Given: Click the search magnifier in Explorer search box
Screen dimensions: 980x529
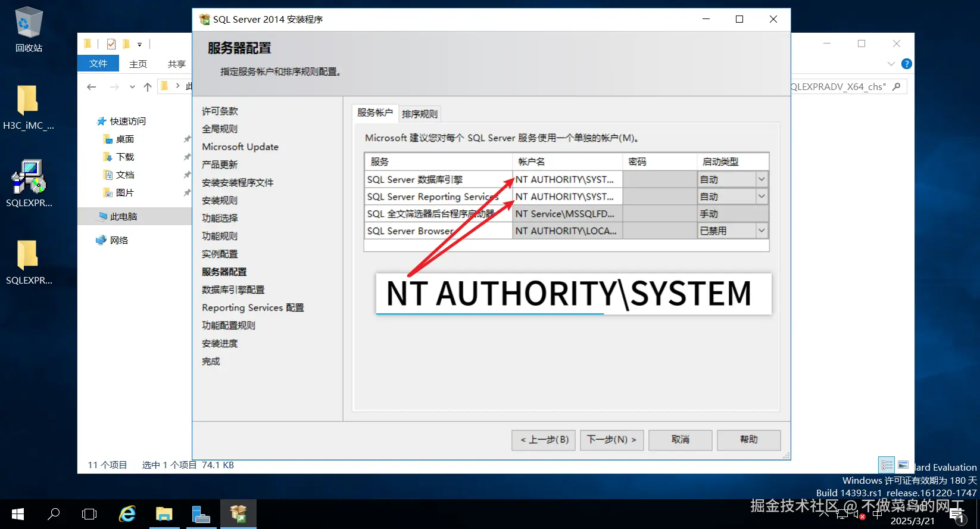Looking at the screenshot, I should point(897,86).
